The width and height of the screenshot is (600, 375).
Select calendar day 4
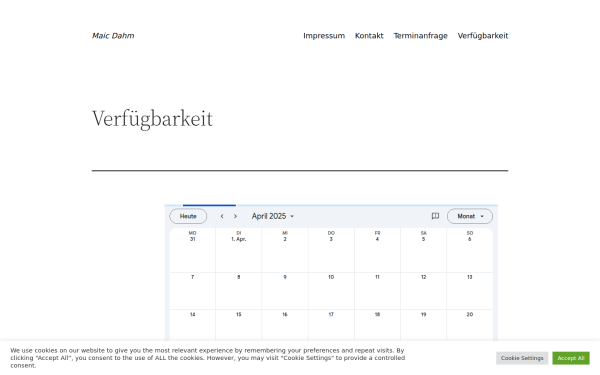pos(377,239)
